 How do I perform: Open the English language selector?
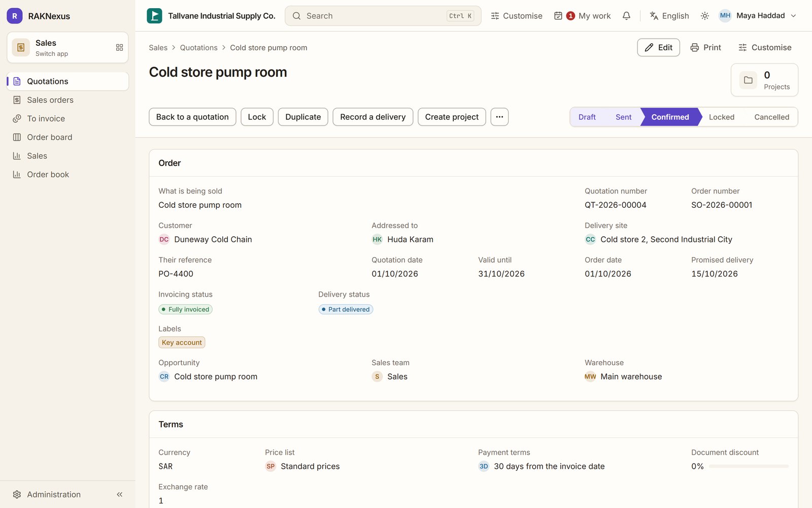tap(669, 16)
